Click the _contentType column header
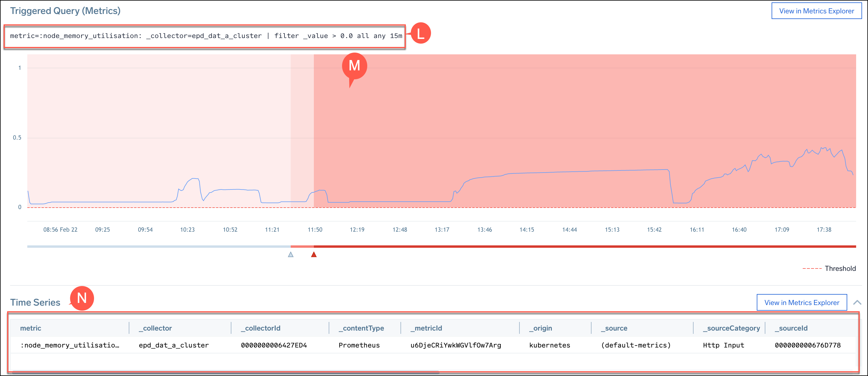This screenshot has width=868, height=376. (x=361, y=328)
